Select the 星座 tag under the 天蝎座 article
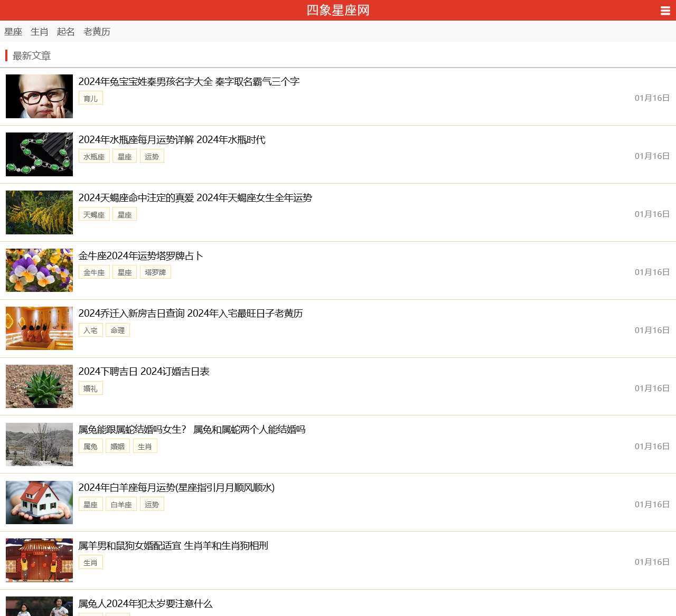The width and height of the screenshot is (676, 616). click(125, 214)
